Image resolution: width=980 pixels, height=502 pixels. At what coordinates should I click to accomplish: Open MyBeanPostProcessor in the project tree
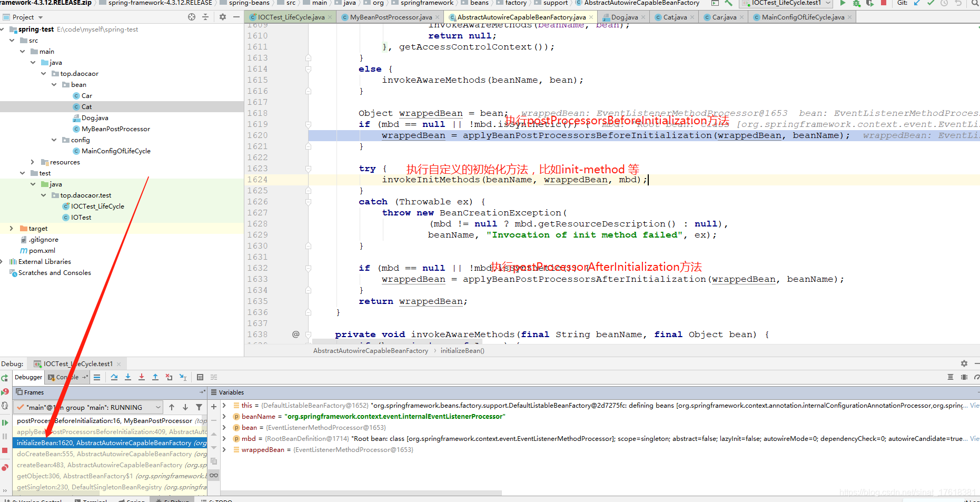(116, 129)
